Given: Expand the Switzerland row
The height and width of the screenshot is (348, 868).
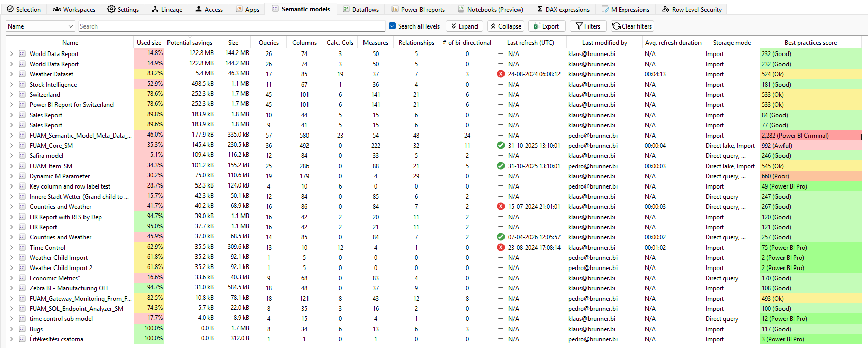Looking at the screenshot, I should [11, 94].
